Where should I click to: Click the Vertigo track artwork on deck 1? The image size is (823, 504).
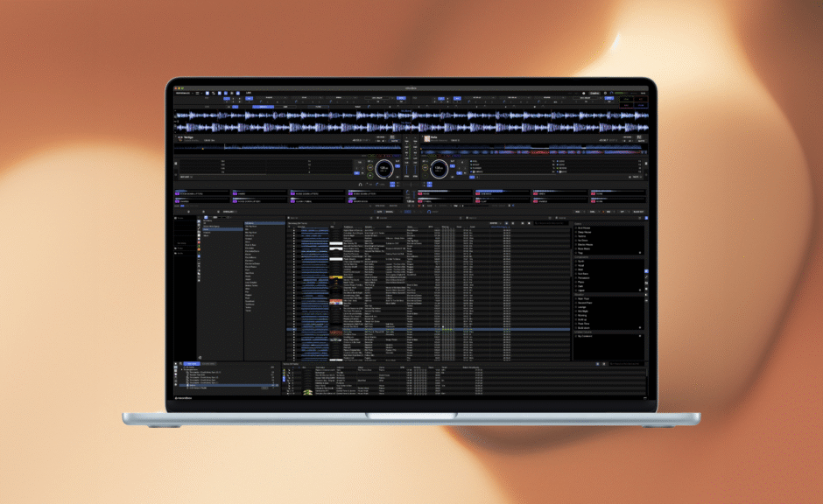[179, 137]
